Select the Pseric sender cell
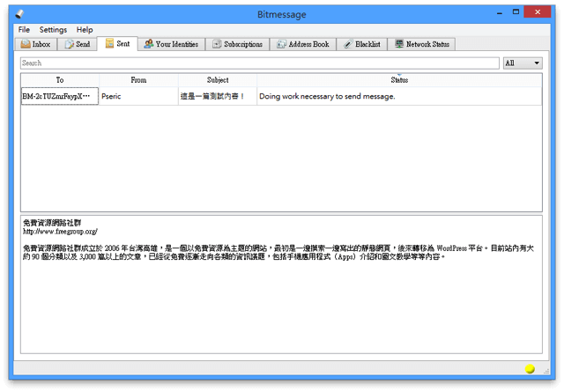The width and height of the screenshot is (564, 392). (138, 96)
